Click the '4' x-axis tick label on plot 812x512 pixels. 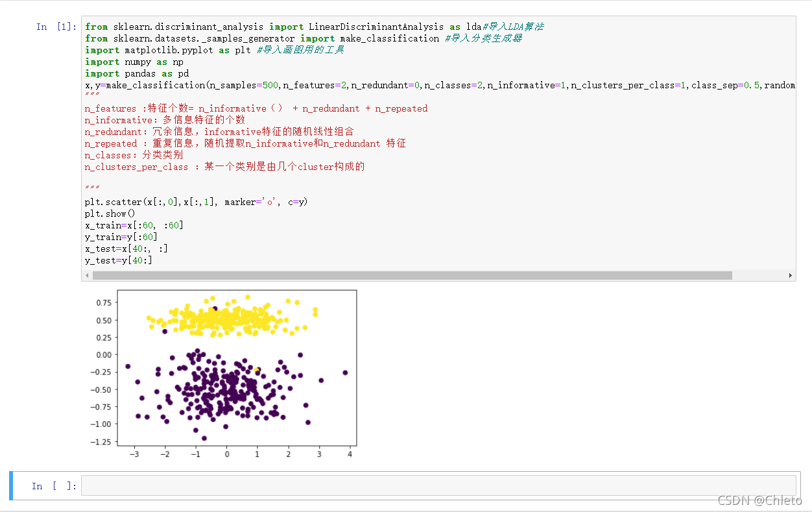coord(350,455)
